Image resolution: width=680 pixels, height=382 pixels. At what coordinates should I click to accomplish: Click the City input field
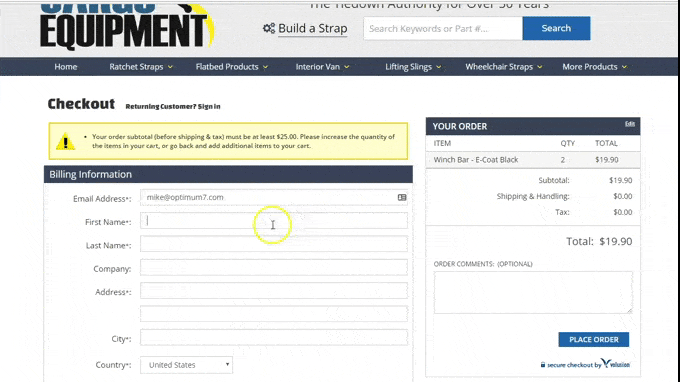tap(274, 337)
